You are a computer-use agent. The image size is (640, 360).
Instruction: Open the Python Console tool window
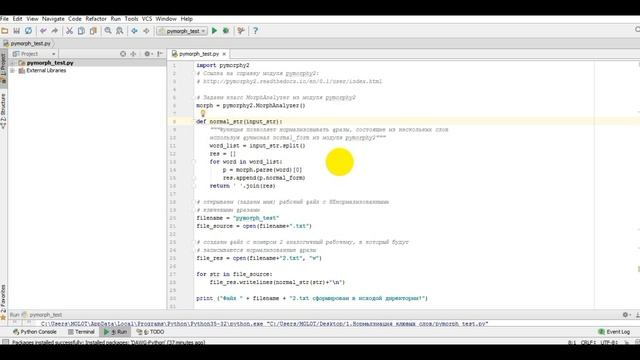[35, 332]
